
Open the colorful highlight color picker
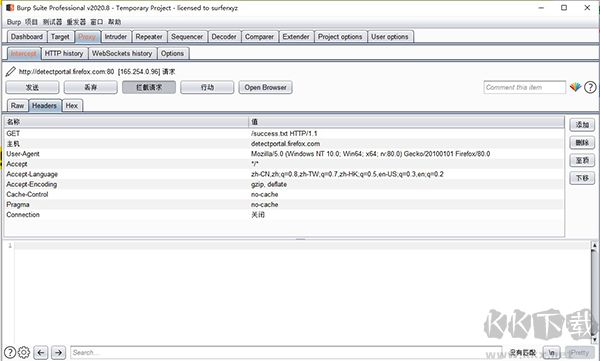pyautogui.click(x=575, y=87)
